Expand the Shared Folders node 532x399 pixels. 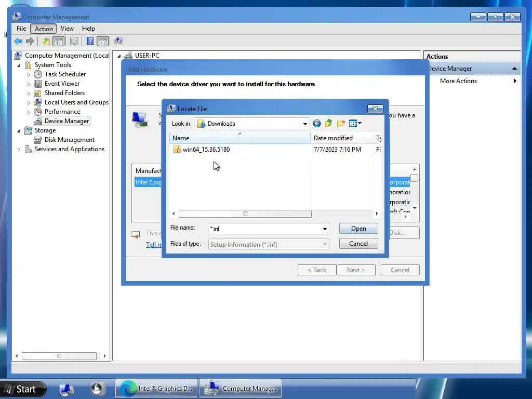[29, 94]
